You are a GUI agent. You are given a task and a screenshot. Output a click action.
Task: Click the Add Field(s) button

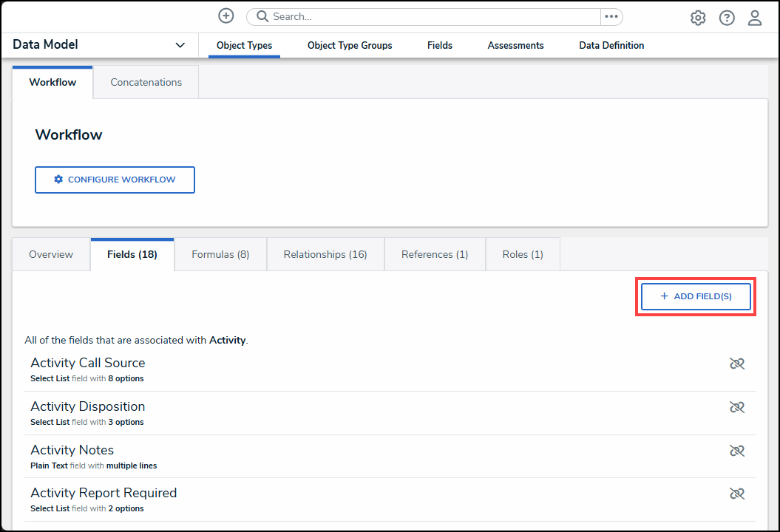click(696, 296)
